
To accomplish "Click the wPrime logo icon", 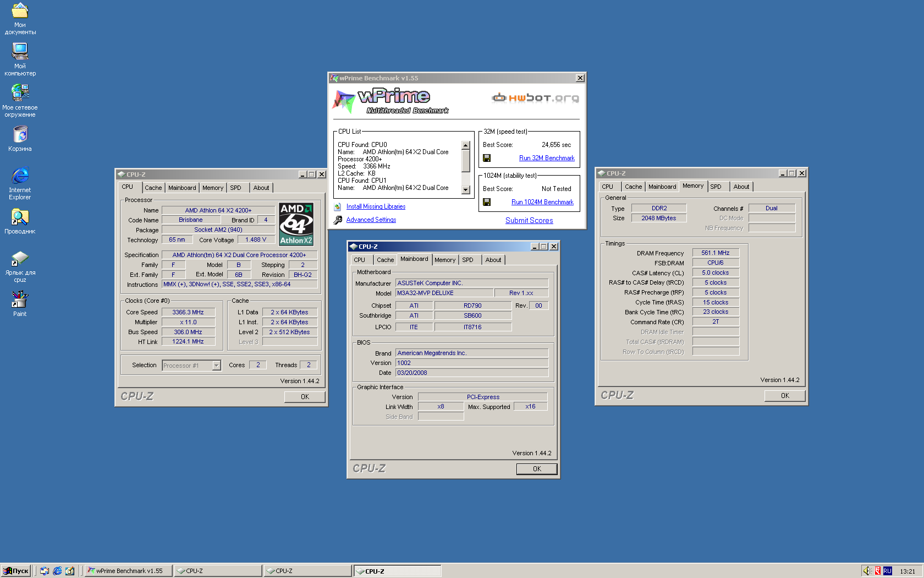I will [344, 101].
